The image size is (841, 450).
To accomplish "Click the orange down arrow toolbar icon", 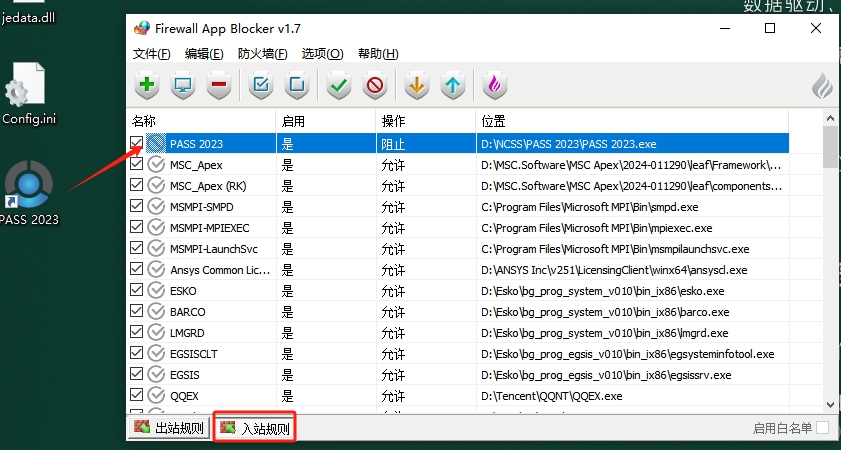I will tap(417, 85).
